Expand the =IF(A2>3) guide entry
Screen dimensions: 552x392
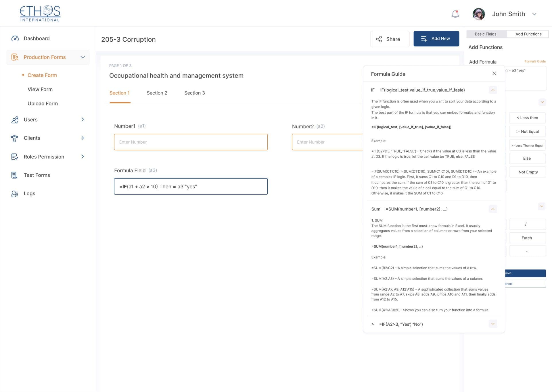(492, 324)
